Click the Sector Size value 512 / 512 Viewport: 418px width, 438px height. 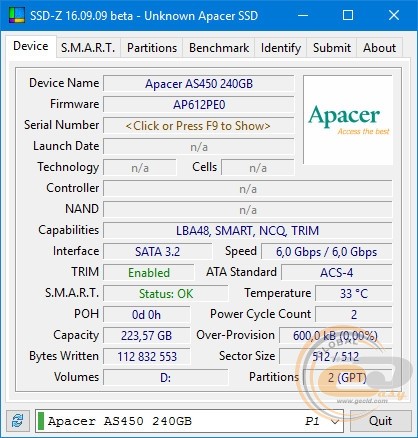click(335, 357)
